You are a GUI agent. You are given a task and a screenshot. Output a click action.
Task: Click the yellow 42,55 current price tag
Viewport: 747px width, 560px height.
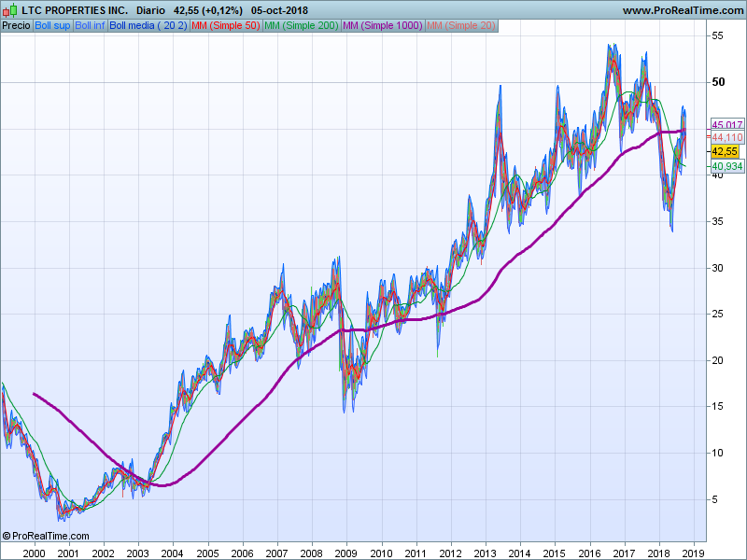pyautogui.click(x=725, y=151)
